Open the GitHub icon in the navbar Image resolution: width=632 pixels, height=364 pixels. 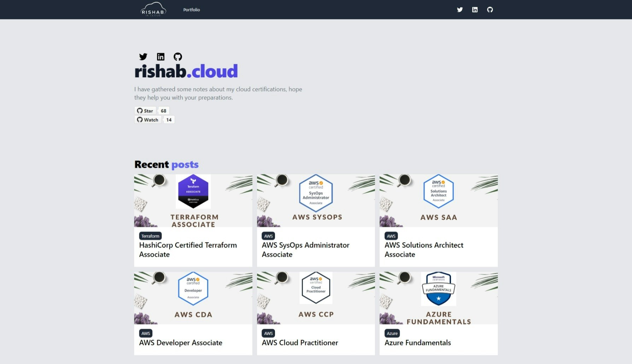[491, 10]
